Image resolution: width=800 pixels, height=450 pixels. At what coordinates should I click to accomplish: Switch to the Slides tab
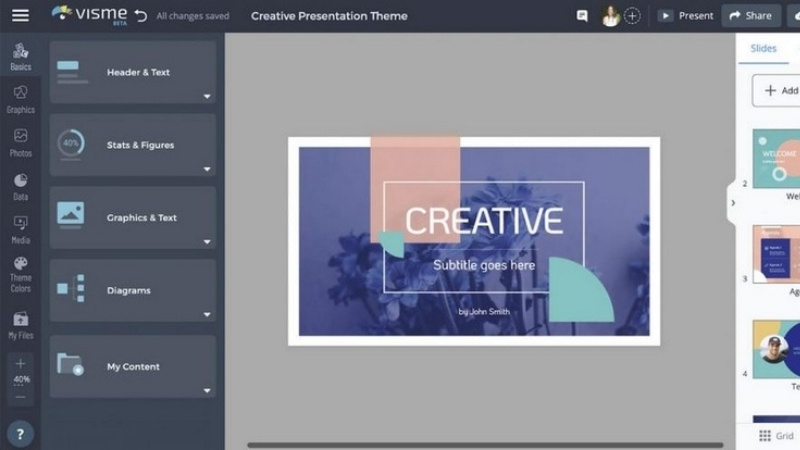[x=763, y=48]
